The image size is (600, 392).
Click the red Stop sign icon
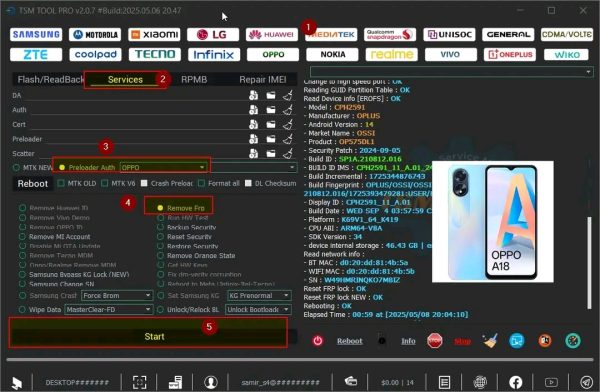point(435,340)
